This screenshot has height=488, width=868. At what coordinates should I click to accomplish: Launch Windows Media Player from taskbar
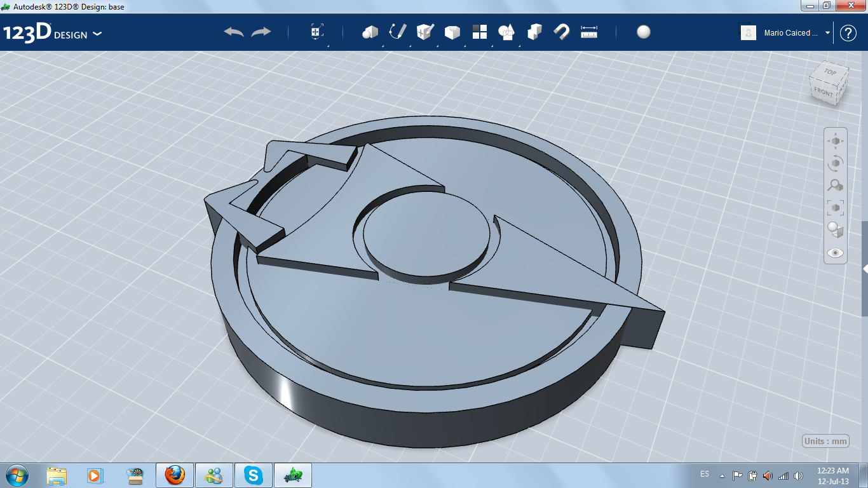[x=95, y=475]
